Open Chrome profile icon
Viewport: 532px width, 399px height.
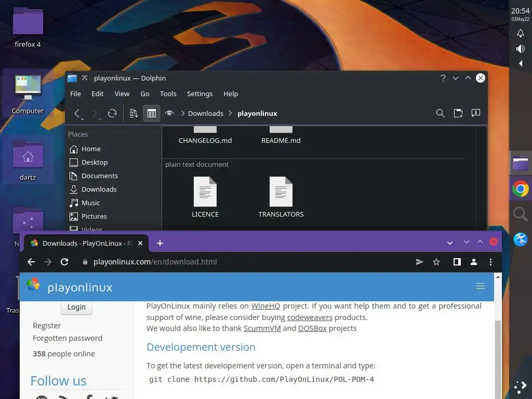474,262
